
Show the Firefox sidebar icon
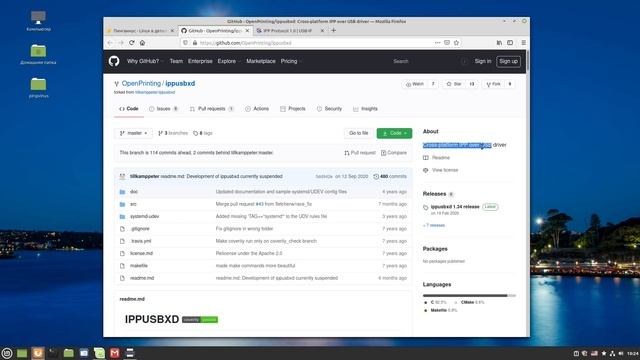(510, 42)
